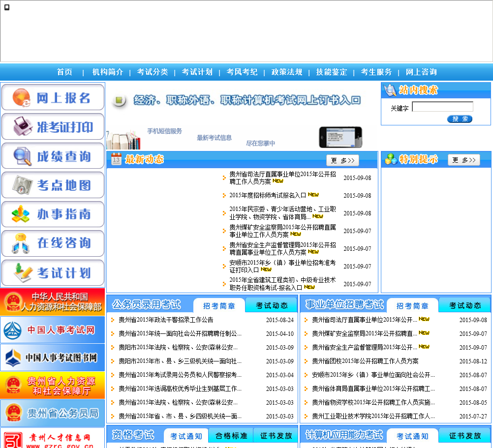Click the globe icon beside 网上报名
Screen dimensions: 493x448
[x=21, y=97]
